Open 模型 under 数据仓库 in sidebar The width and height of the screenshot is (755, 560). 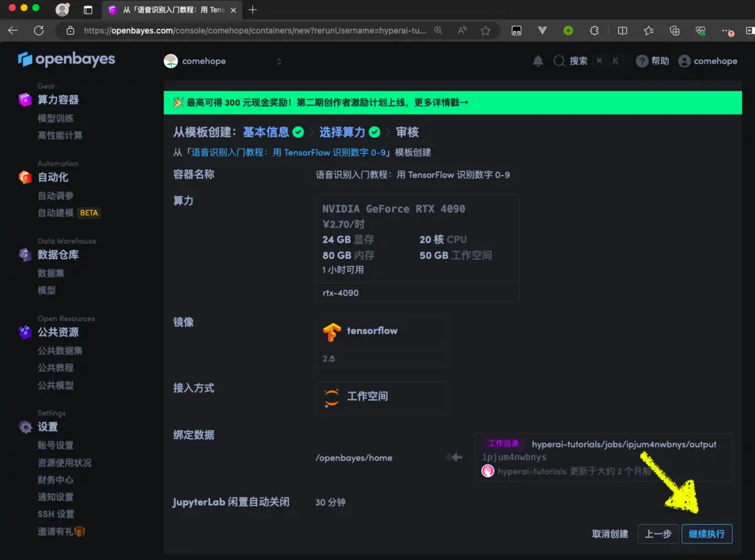47,290
